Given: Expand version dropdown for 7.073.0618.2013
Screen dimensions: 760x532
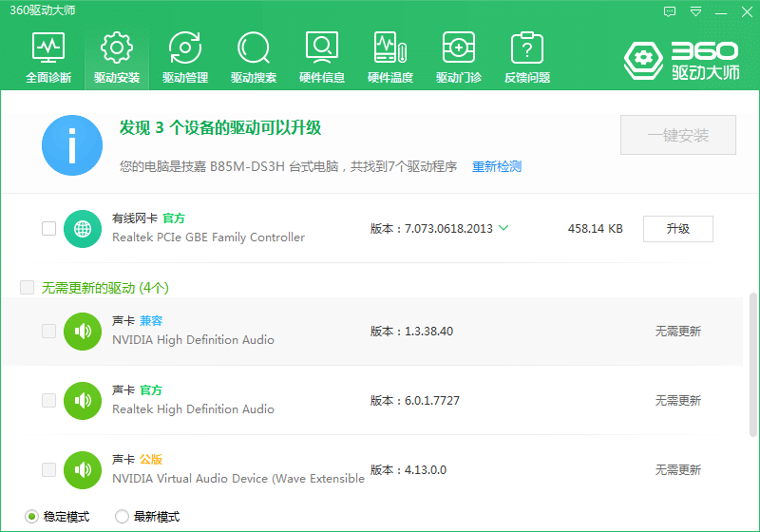Looking at the screenshot, I should pyautogui.click(x=503, y=228).
